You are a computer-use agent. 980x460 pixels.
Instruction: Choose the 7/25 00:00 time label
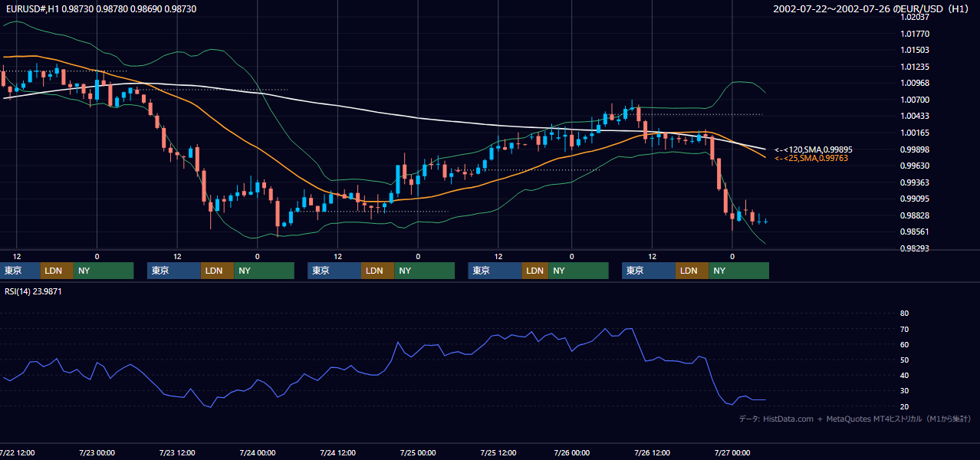point(418,452)
